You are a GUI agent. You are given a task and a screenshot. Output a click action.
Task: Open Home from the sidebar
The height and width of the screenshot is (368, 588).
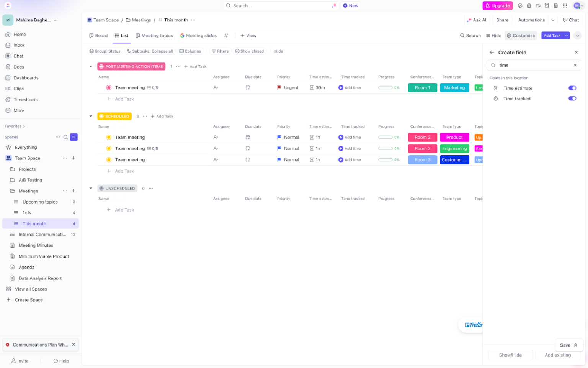point(19,34)
